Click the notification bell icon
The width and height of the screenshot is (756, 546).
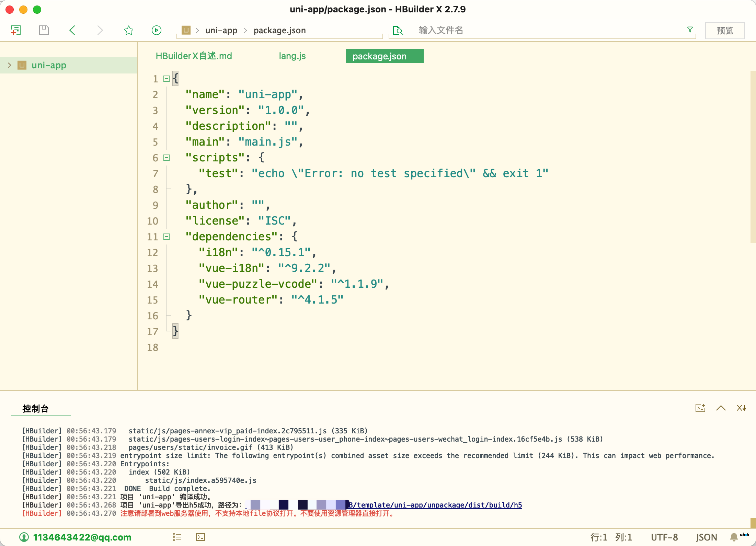[x=734, y=537]
